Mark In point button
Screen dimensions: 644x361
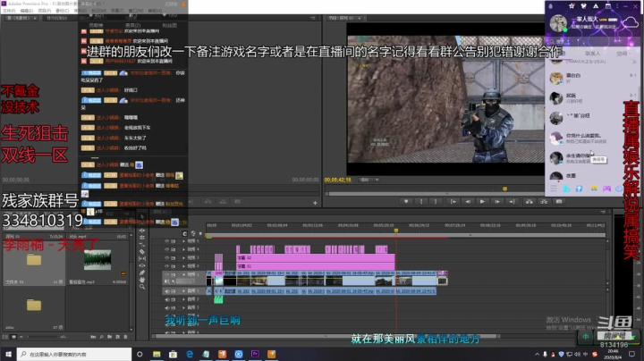[421, 201]
